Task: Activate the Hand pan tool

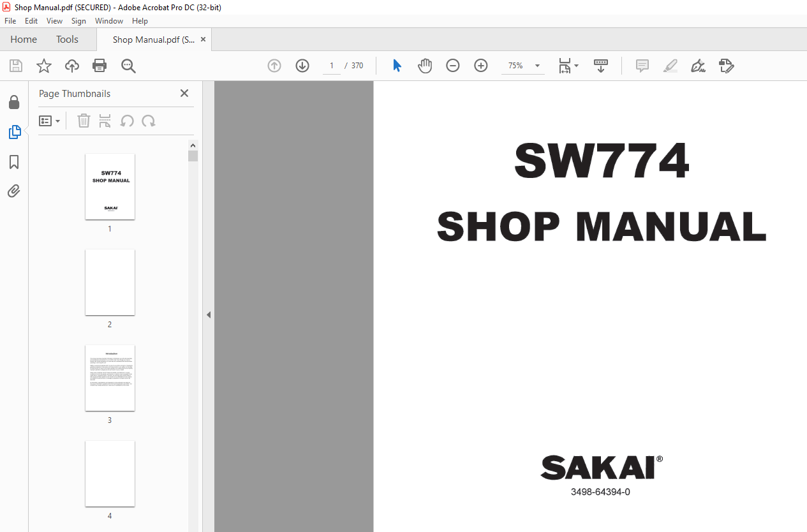Action: coord(425,66)
